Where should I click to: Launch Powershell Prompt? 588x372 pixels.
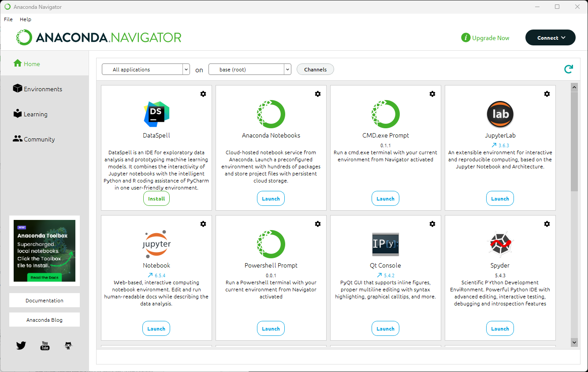[x=271, y=329]
